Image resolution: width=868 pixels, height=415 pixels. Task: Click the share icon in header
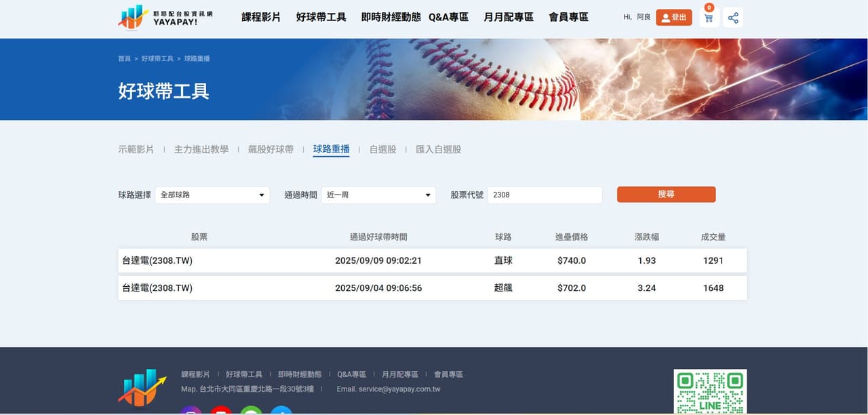pos(733,18)
